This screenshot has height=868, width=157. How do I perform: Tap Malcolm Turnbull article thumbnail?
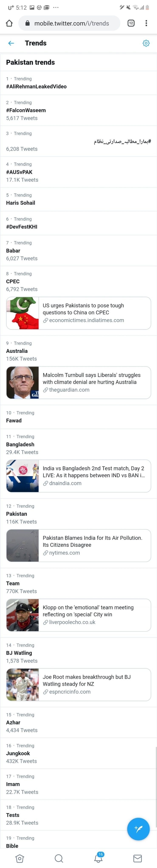tap(23, 383)
